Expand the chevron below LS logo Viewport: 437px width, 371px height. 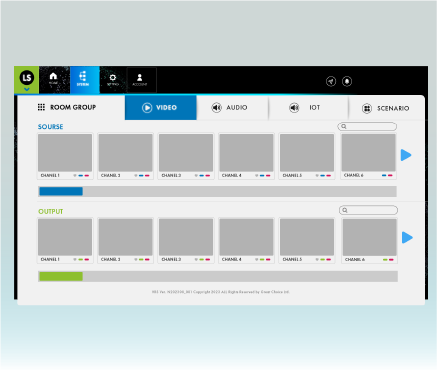click(27, 89)
